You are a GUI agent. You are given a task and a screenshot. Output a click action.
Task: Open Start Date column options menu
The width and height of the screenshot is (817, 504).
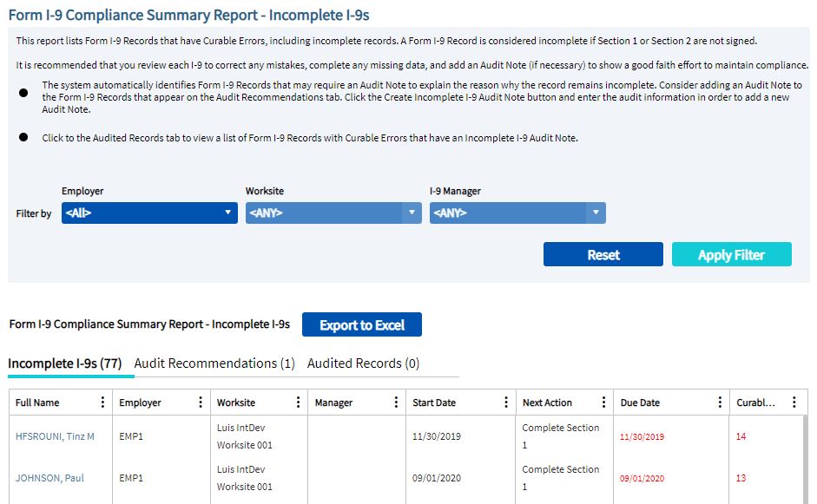click(506, 402)
